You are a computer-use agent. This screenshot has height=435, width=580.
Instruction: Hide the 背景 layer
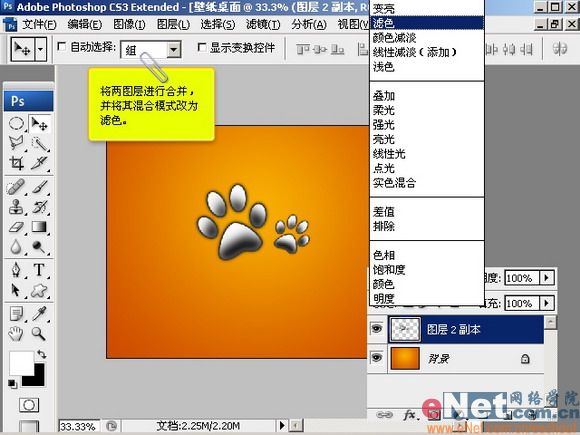[x=377, y=358]
